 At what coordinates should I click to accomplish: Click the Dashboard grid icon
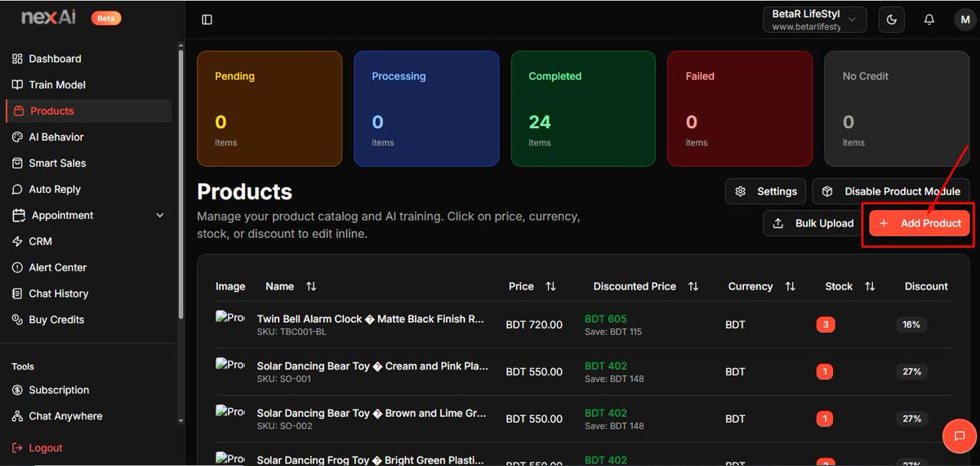click(x=17, y=59)
